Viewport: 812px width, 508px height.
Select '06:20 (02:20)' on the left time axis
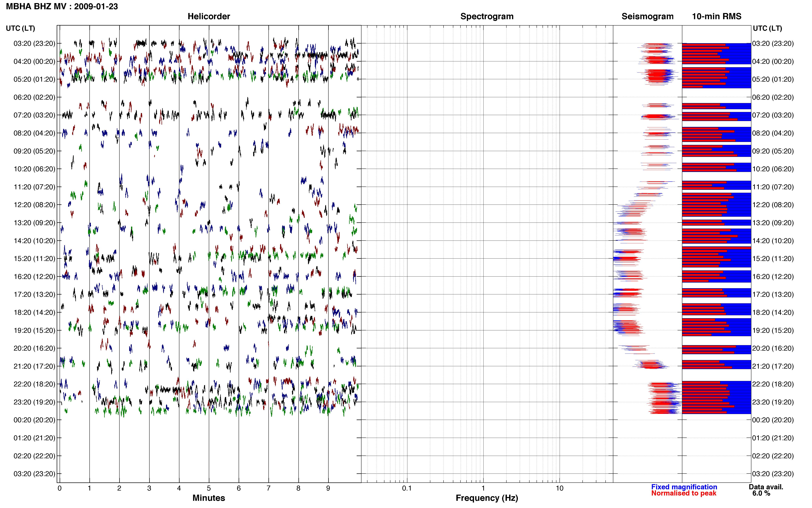click(x=34, y=97)
